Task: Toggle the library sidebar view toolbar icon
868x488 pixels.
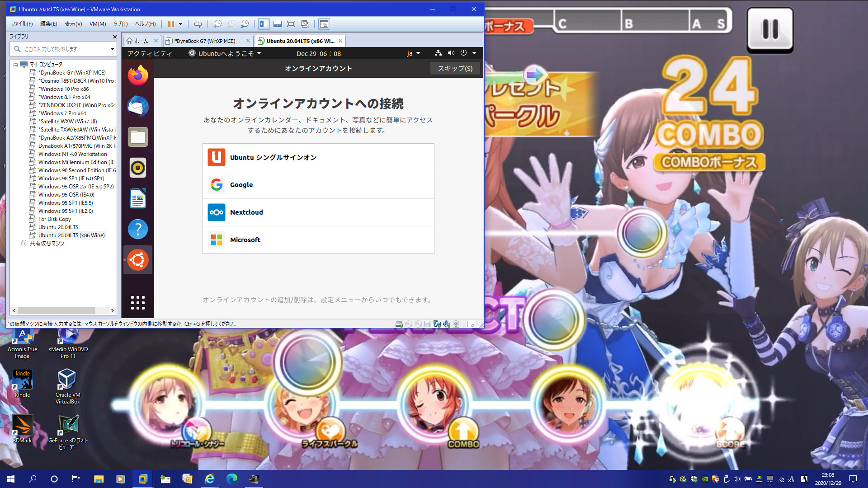Action: [x=264, y=24]
